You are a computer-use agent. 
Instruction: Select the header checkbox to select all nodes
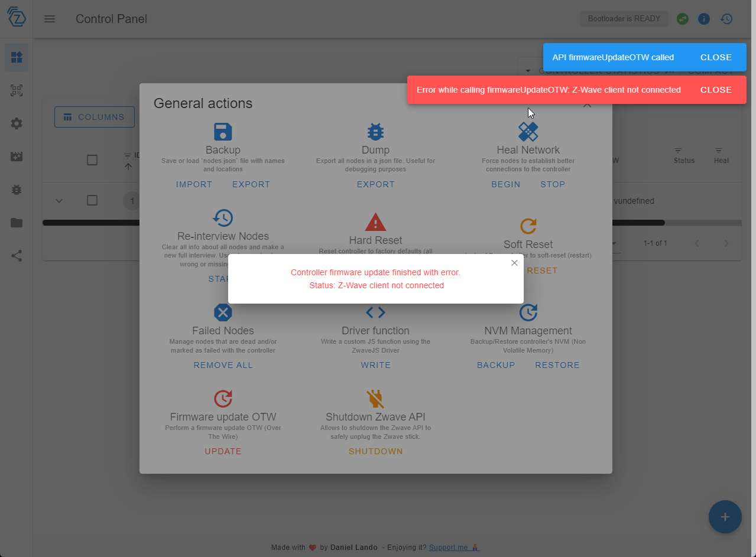92,159
